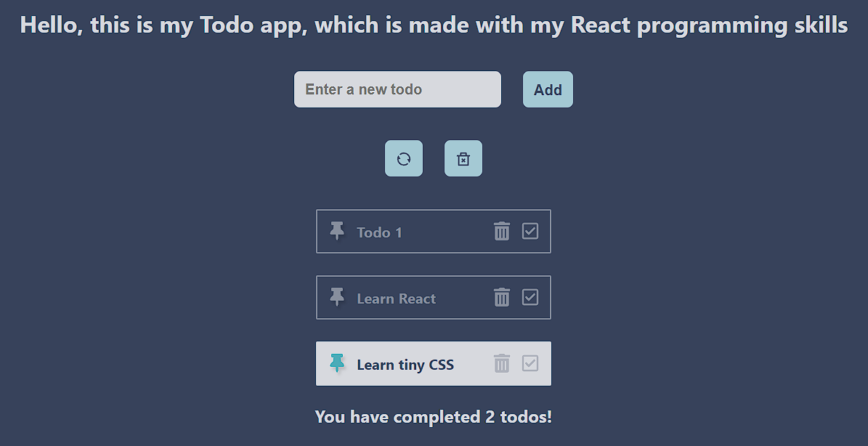Image resolution: width=868 pixels, height=446 pixels.
Task: Unpin the Learn tiny CSS todo
Action: tap(336, 363)
